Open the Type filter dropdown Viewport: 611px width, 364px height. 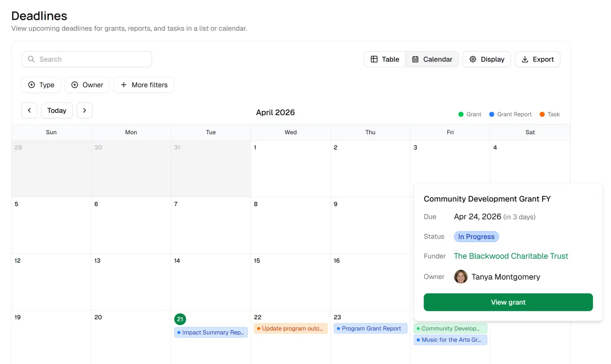(41, 85)
